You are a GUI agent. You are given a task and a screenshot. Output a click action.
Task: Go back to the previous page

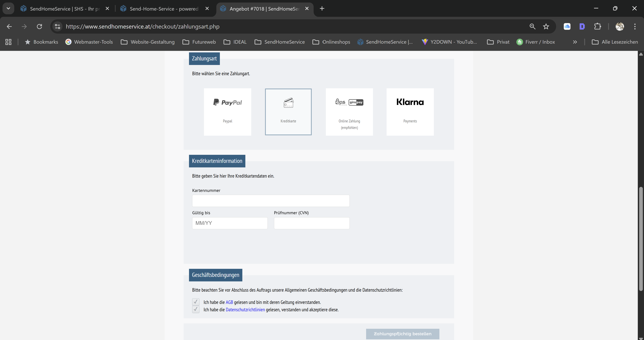[9, 27]
